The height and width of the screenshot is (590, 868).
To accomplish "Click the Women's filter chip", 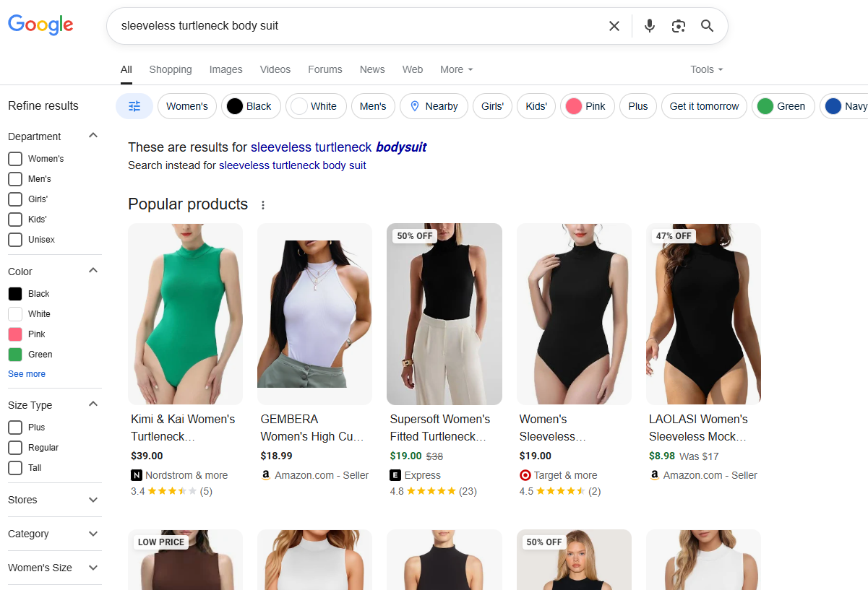I will 187,106.
